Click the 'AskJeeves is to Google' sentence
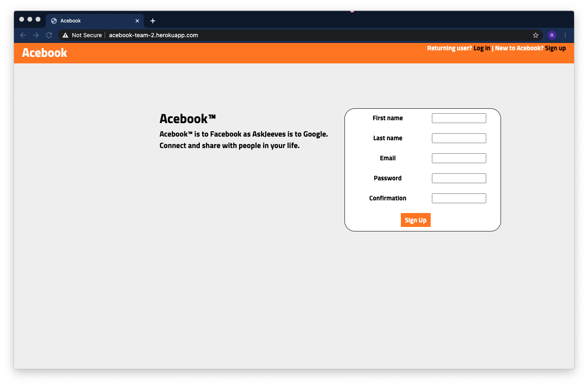Screen dimensions: 588x386 tap(244, 134)
